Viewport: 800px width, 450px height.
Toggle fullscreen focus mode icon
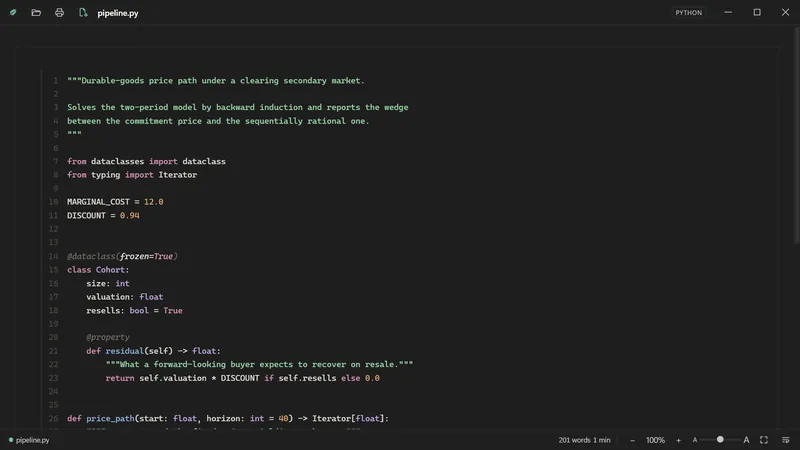764,440
